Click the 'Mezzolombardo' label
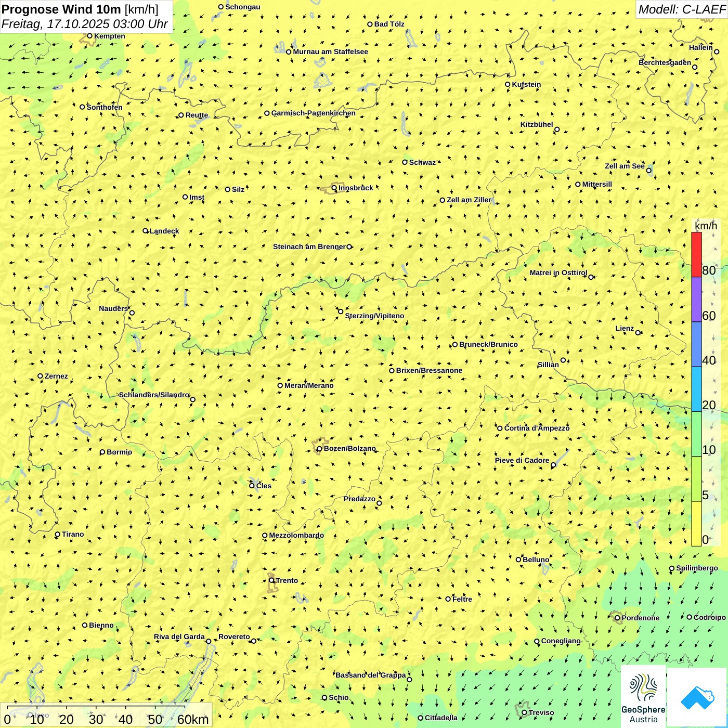 pos(296,535)
